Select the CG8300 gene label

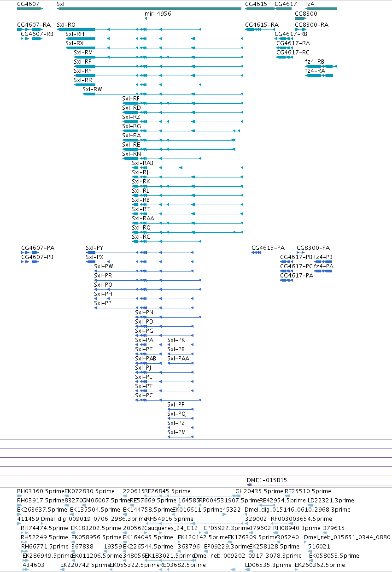click(x=306, y=14)
